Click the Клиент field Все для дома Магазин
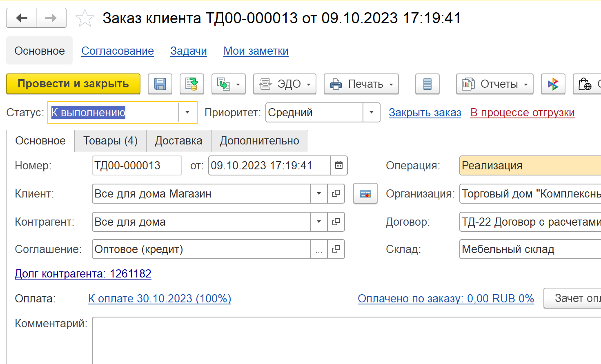The height and width of the screenshot is (364, 601). [201, 194]
